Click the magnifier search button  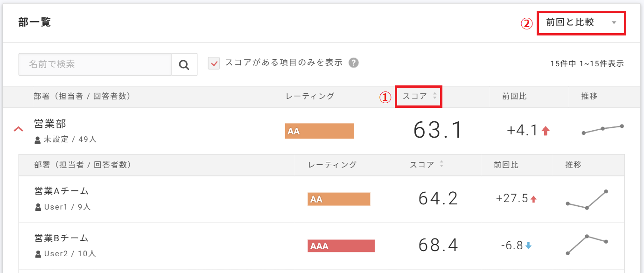(184, 64)
